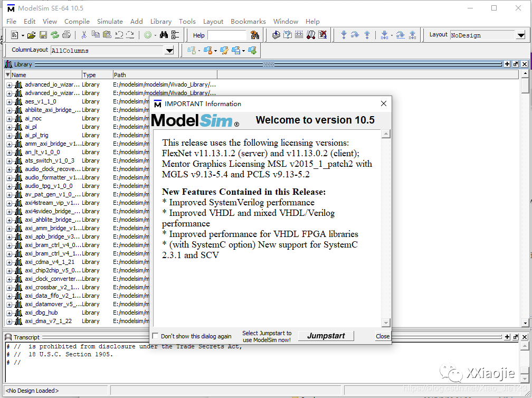
Task: Click the Transcript panel plus add icon
Action: click(x=507, y=337)
